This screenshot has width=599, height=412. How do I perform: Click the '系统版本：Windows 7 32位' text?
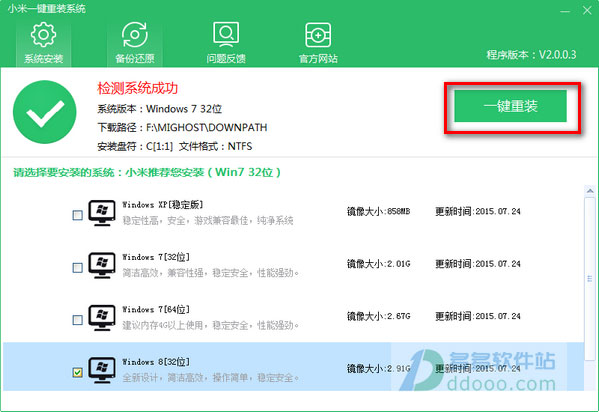(160, 109)
